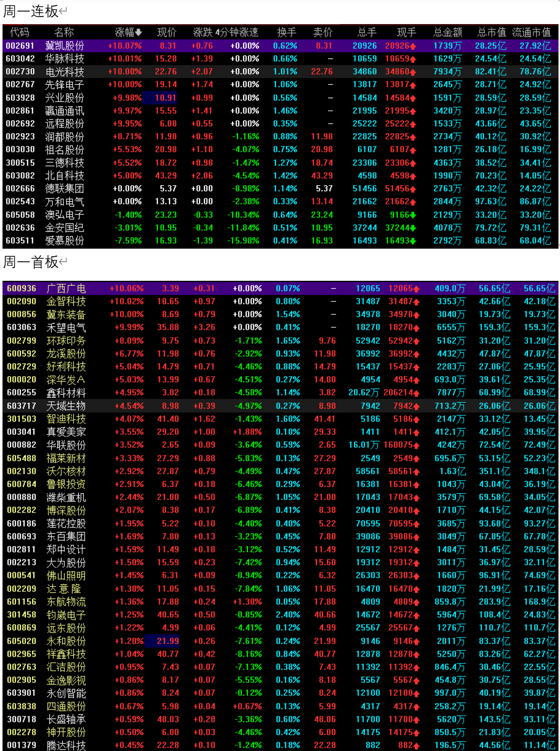Click 大为股份 stock name
Viewport: 560px width, 751px height.
[x=66, y=563]
